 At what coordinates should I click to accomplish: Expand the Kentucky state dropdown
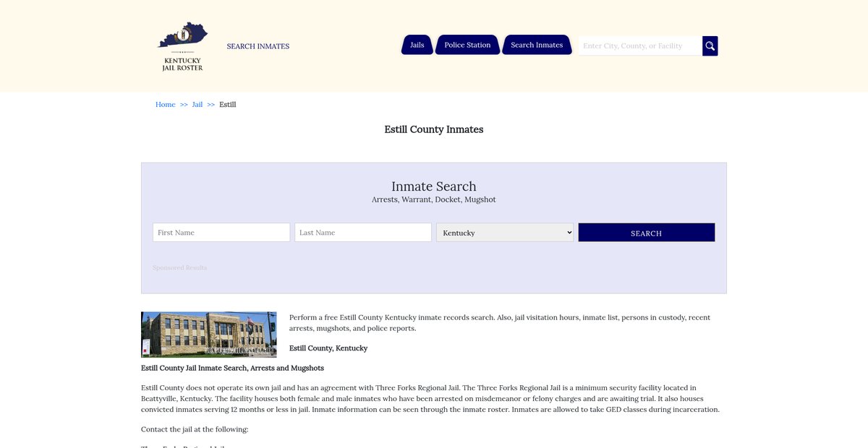505,233
